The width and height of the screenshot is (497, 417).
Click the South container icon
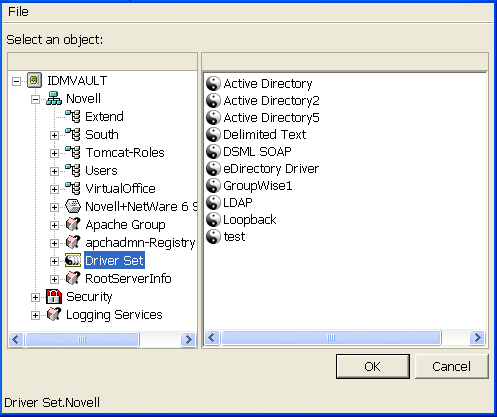coord(73,134)
